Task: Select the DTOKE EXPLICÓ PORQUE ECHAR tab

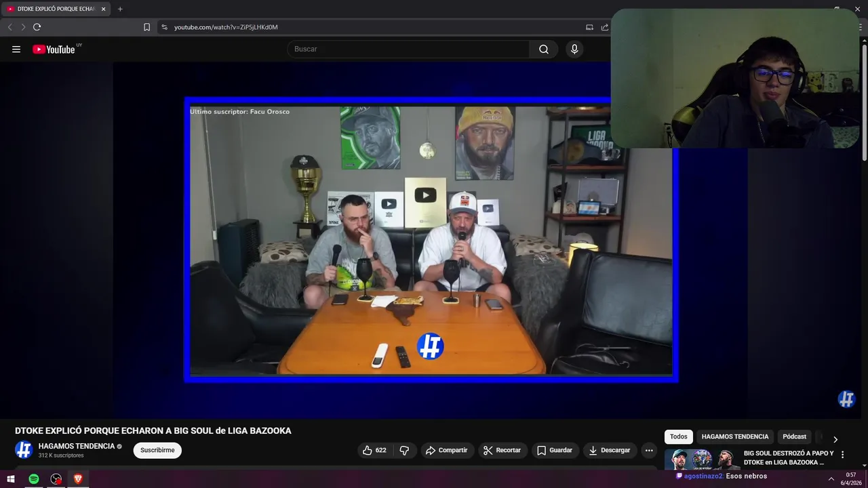Action: click(56, 9)
